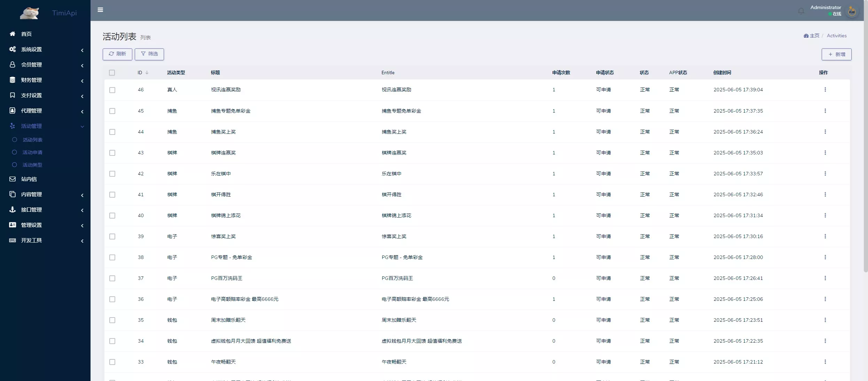This screenshot has height=381, width=868.
Task: Open 财务管理 via its sidebar icon
Action: coord(13,79)
